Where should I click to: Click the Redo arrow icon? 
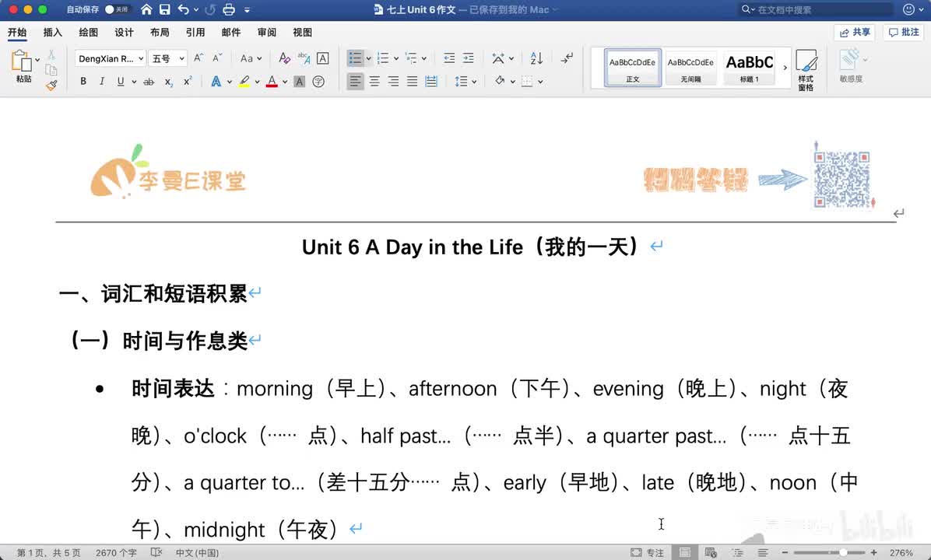[209, 9]
